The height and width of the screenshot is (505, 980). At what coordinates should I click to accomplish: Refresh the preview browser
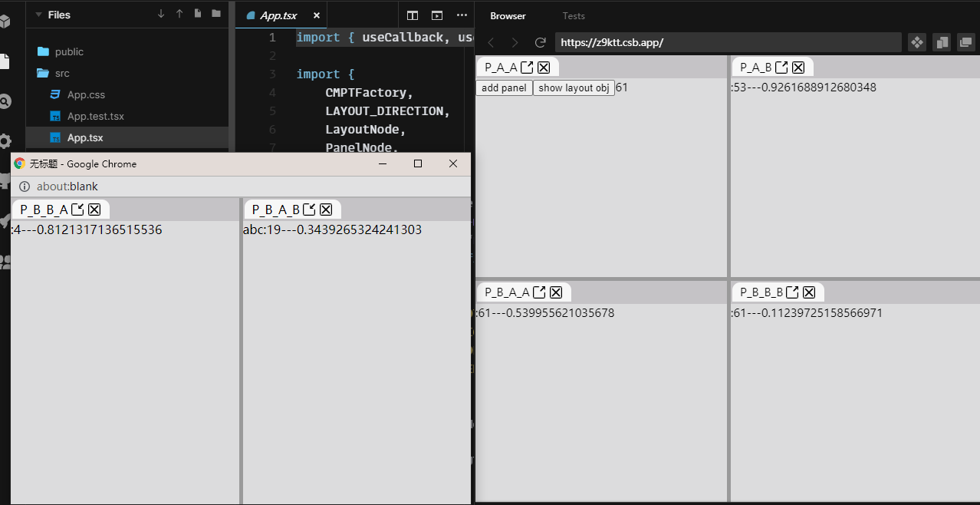click(x=540, y=42)
